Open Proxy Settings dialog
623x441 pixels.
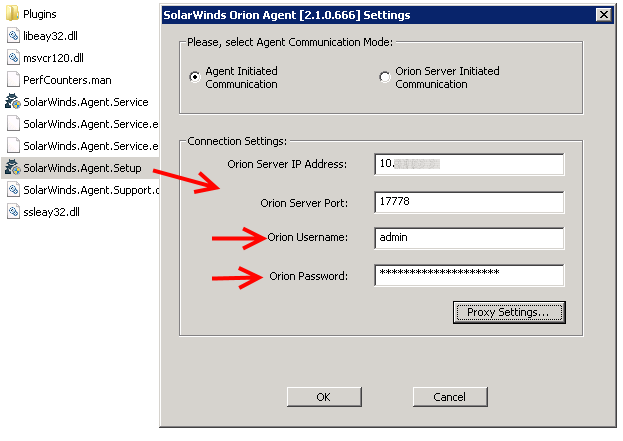click(509, 312)
